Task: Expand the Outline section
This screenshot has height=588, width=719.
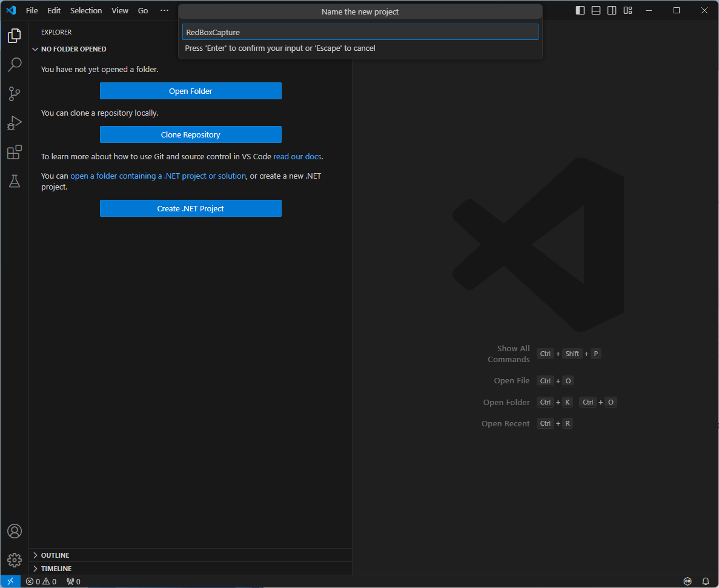Action: (x=190, y=555)
